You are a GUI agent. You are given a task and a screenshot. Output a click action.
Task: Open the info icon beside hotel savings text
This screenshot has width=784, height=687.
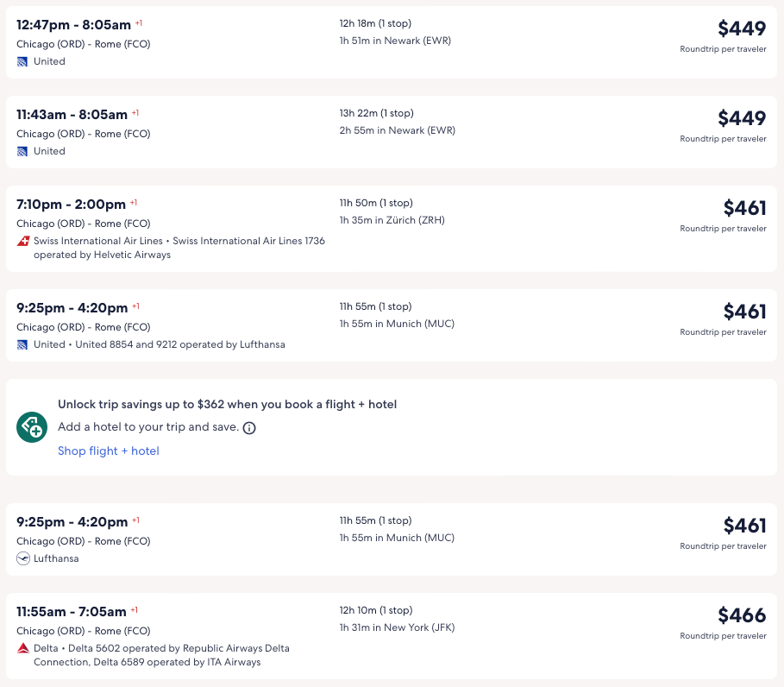click(x=249, y=428)
